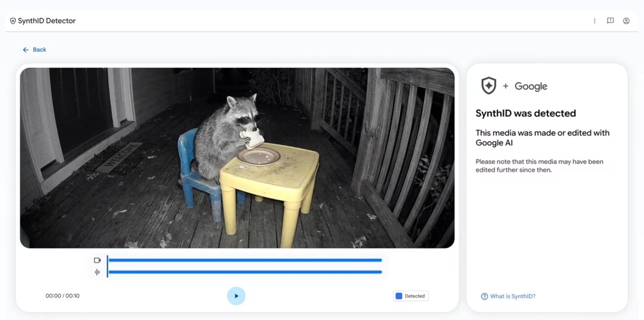Click 'This media was made or edited' text
Screen dimensions: 644x320
(x=542, y=138)
